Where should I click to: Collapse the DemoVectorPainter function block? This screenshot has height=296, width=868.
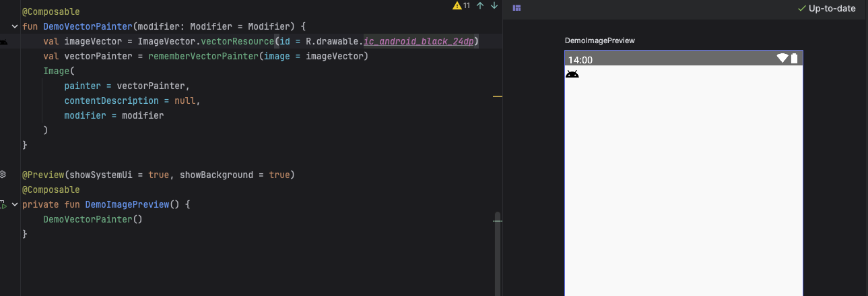15,27
